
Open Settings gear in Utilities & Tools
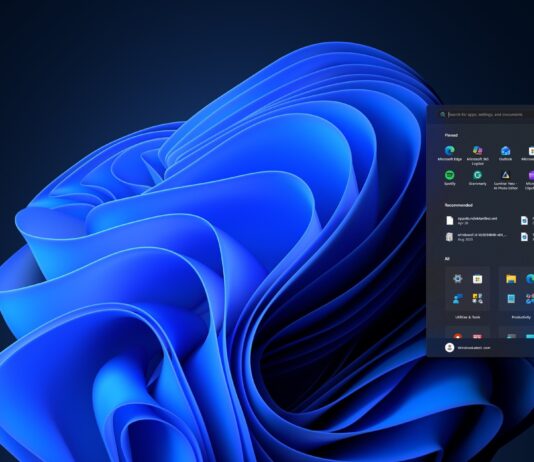tap(458, 279)
